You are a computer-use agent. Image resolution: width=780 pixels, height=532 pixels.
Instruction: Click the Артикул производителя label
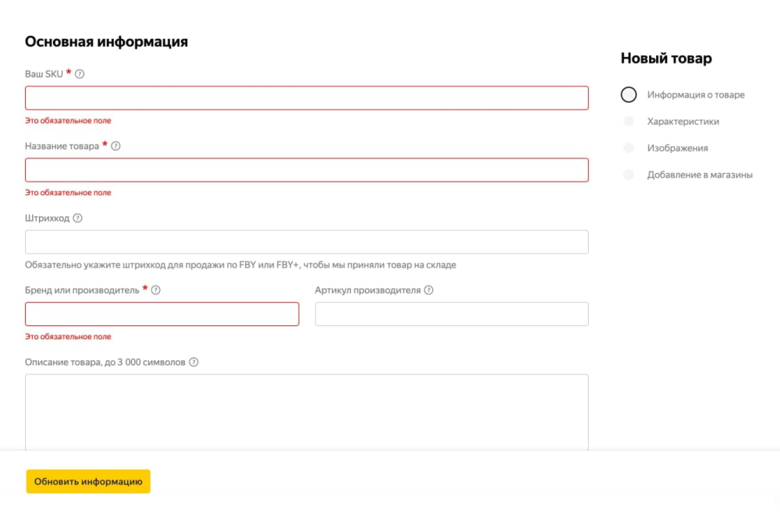[367, 290]
